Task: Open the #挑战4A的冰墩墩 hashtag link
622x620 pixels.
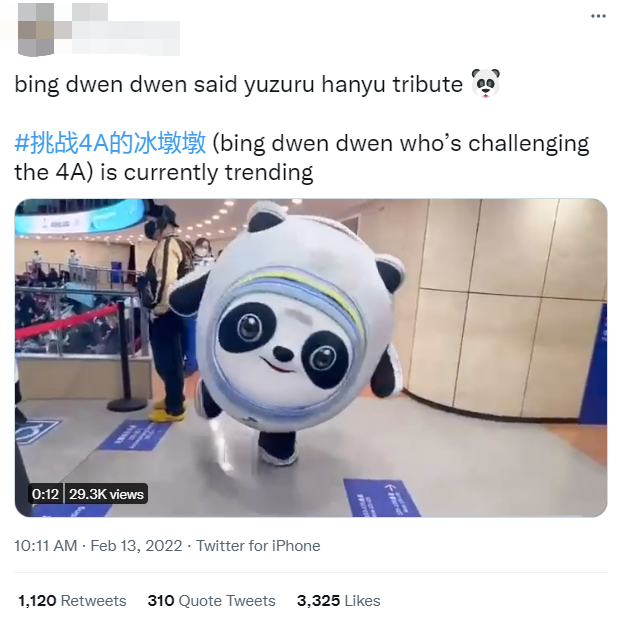Action: 110,143
